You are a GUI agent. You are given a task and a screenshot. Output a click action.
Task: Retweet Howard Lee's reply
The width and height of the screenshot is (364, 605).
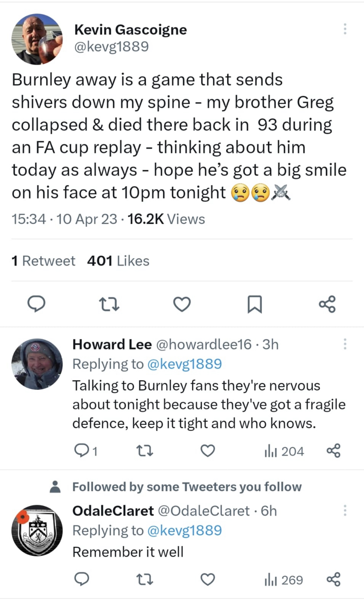pyautogui.click(x=145, y=451)
